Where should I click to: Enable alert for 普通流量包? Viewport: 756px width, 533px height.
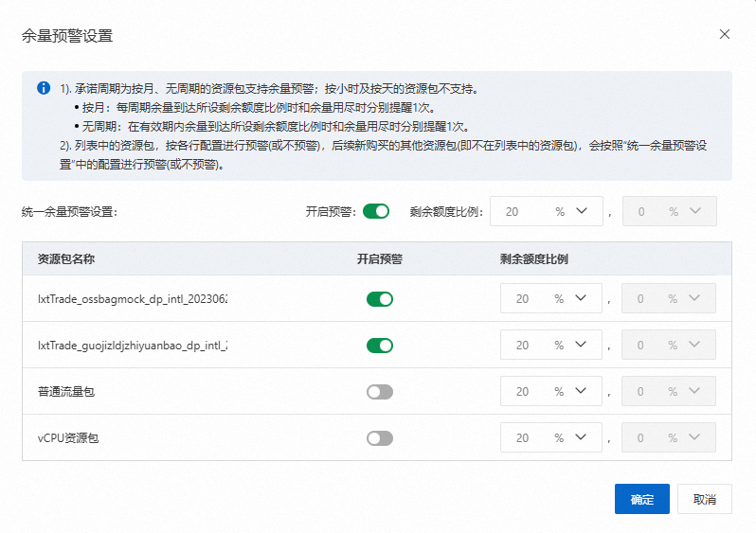point(380,391)
